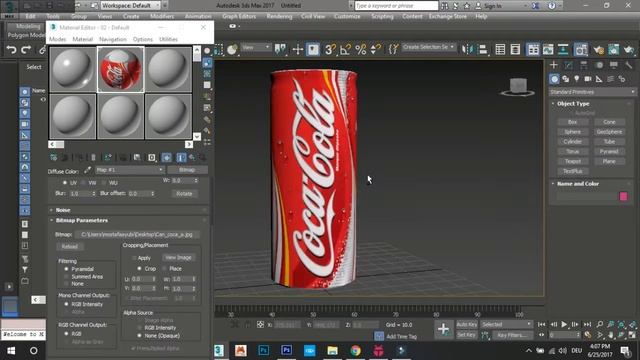
Task: Click the Redo arrow in main toolbar
Action: 26,50
